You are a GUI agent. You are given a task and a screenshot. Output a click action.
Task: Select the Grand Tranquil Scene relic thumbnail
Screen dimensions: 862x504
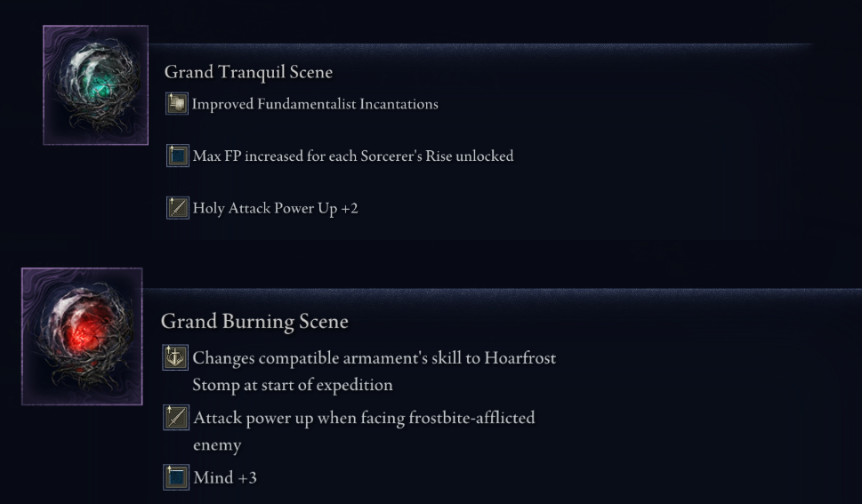(96, 85)
